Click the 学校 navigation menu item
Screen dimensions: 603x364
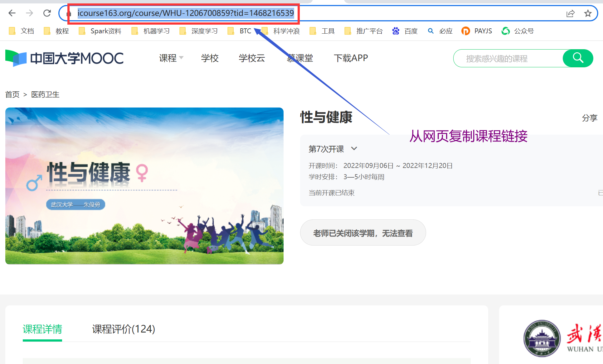[209, 57]
